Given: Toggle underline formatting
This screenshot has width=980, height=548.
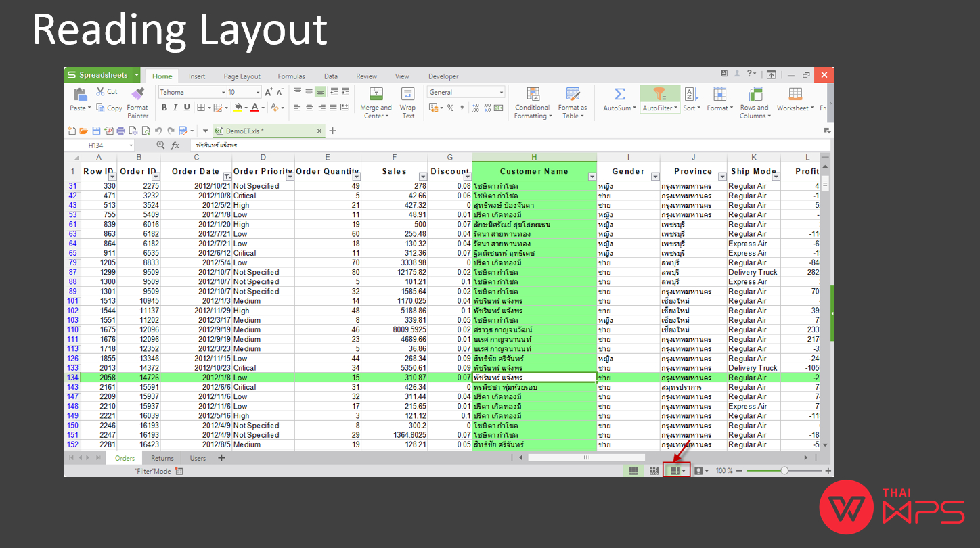Looking at the screenshot, I should [x=187, y=108].
